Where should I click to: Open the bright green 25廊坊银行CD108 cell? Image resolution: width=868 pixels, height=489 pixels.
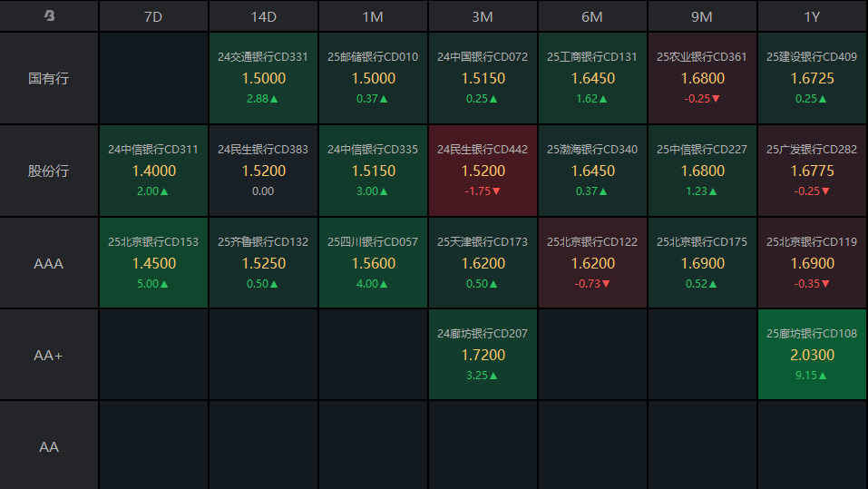click(812, 356)
